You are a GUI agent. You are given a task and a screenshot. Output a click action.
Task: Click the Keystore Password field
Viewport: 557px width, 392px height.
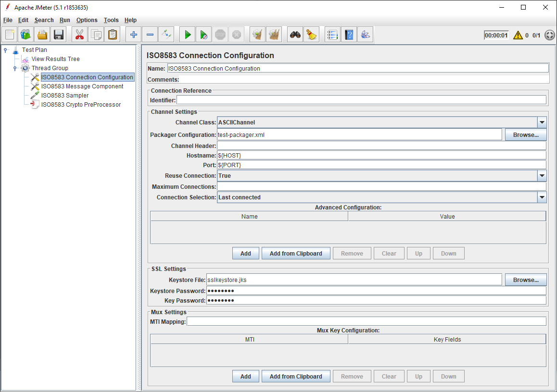click(376, 291)
